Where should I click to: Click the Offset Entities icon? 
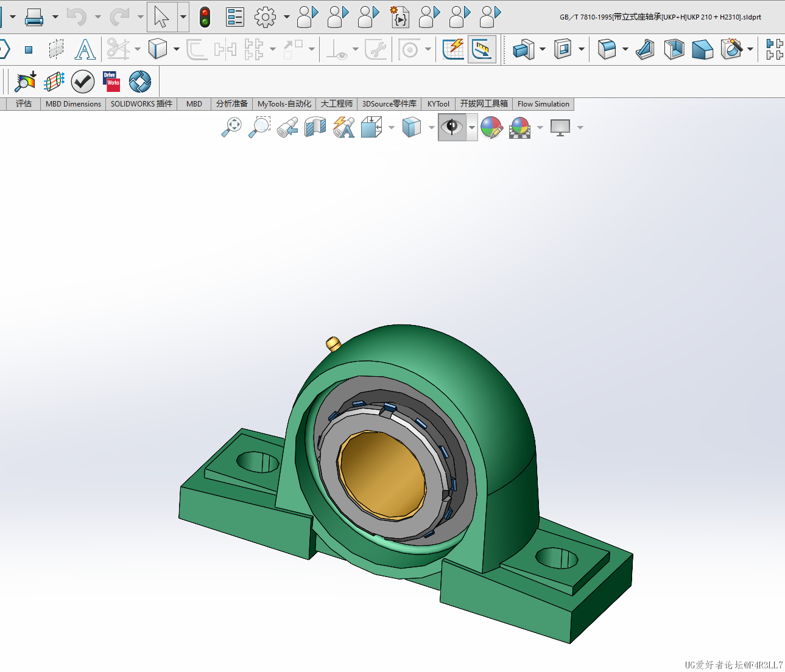tap(196, 49)
